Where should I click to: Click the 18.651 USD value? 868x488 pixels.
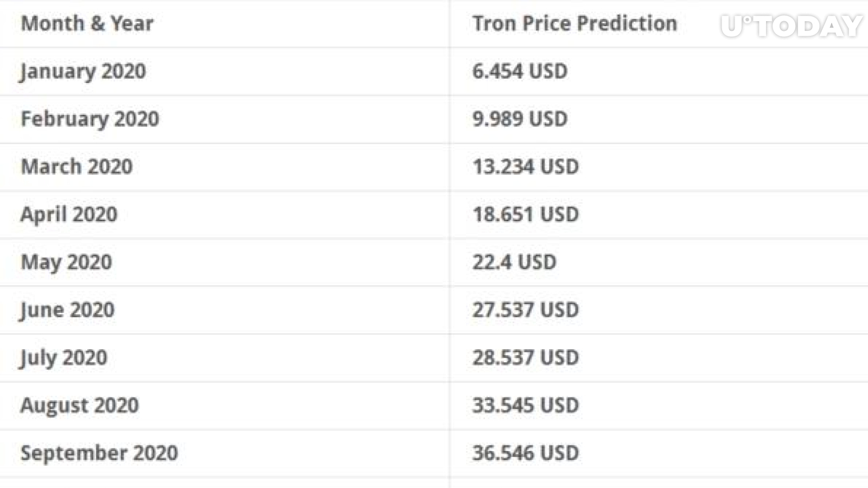526,214
